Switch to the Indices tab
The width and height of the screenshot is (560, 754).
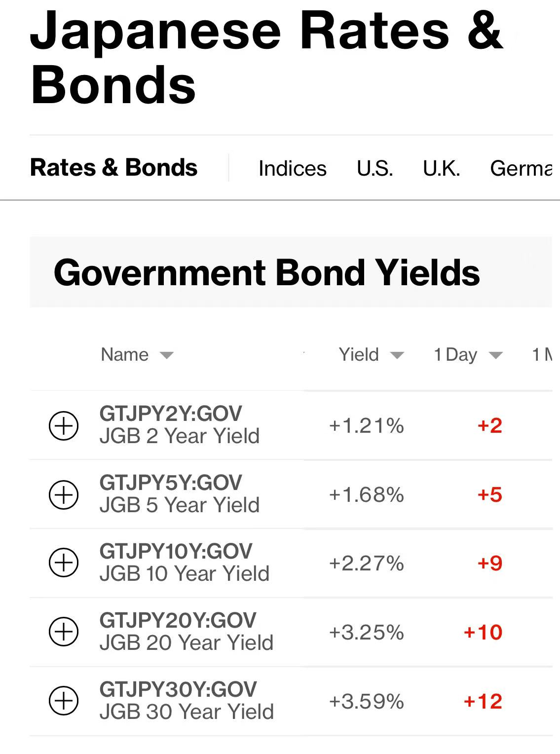292,169
